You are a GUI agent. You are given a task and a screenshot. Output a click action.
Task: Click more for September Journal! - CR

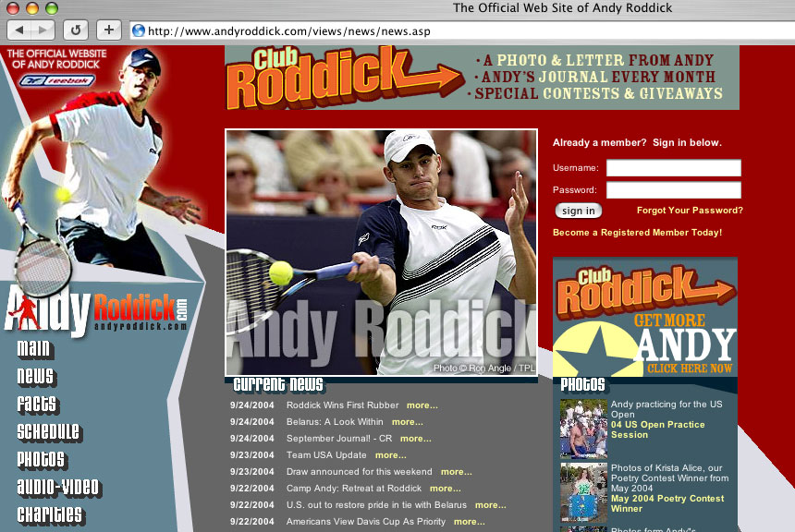(x=416, y=439)
